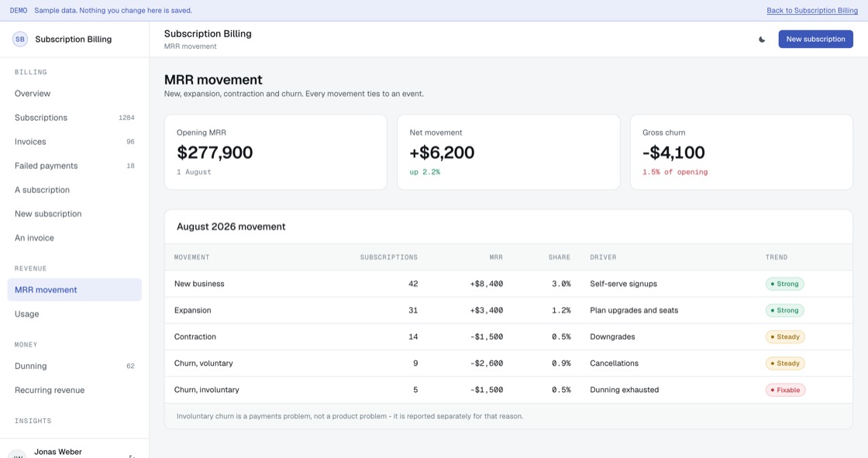The height and width of the screenshot is (458, 868).
Task: Click the 18 count beside Failed payments
Action: [130, 166]
